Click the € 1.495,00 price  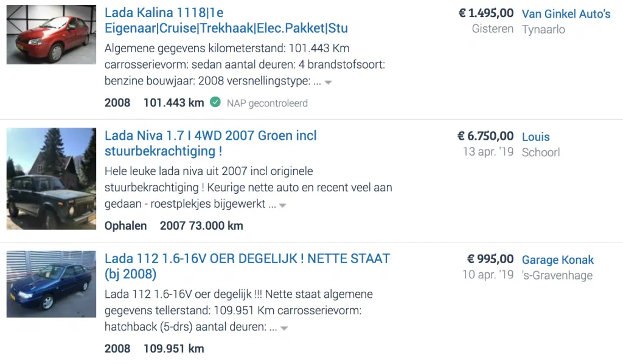click(x=486, y=13)
